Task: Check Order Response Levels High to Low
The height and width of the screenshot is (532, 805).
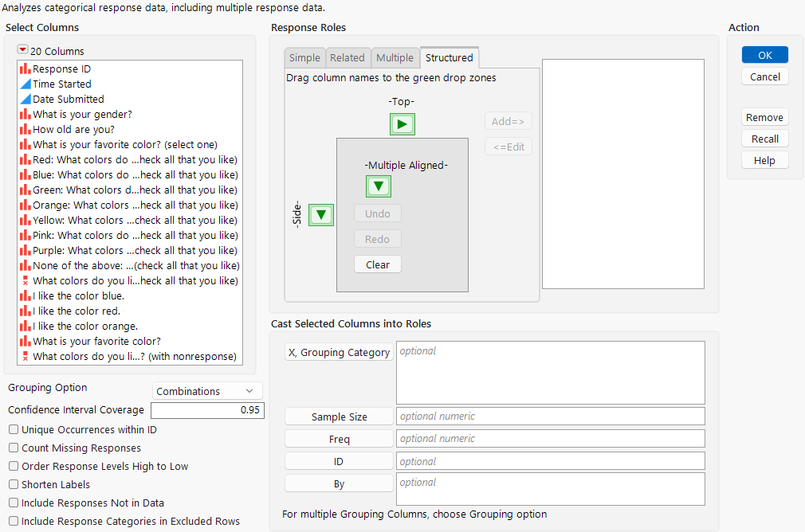Action: [12, 465]
